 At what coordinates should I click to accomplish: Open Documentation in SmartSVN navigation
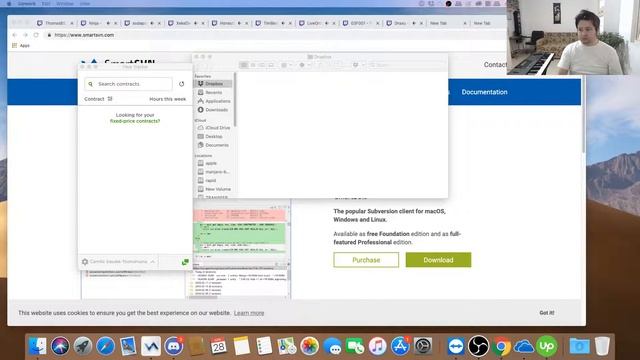pos(484,92)
